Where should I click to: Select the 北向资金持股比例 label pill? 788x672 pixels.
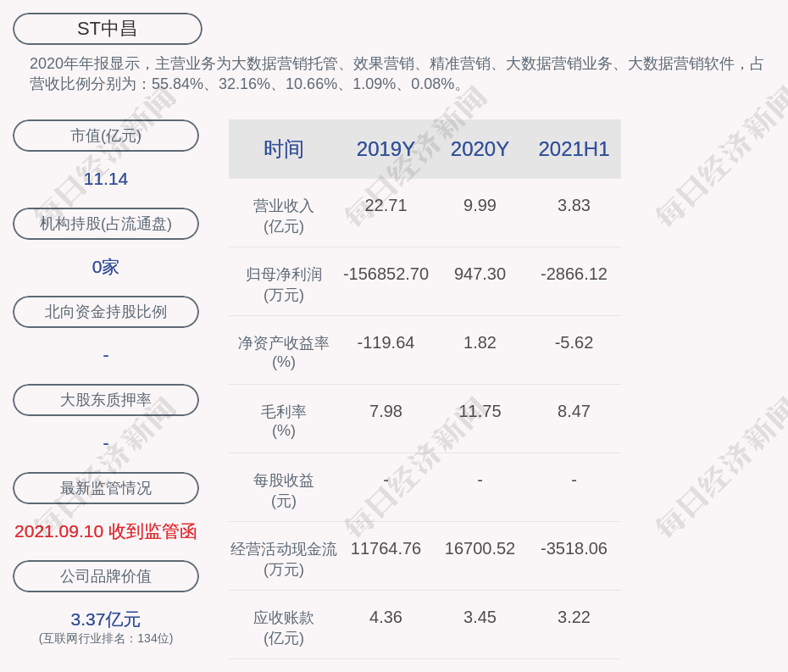tap(106, 312)
